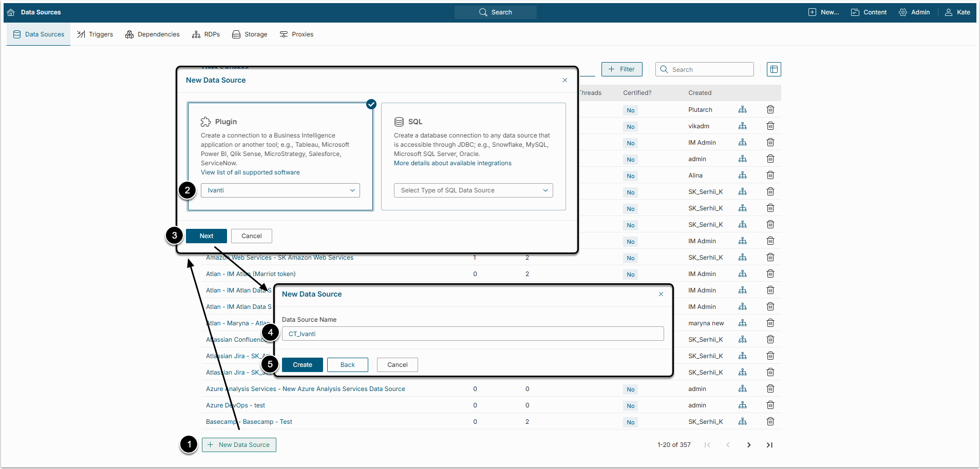Delete the Azure DevOps - test row

[770, 405]
